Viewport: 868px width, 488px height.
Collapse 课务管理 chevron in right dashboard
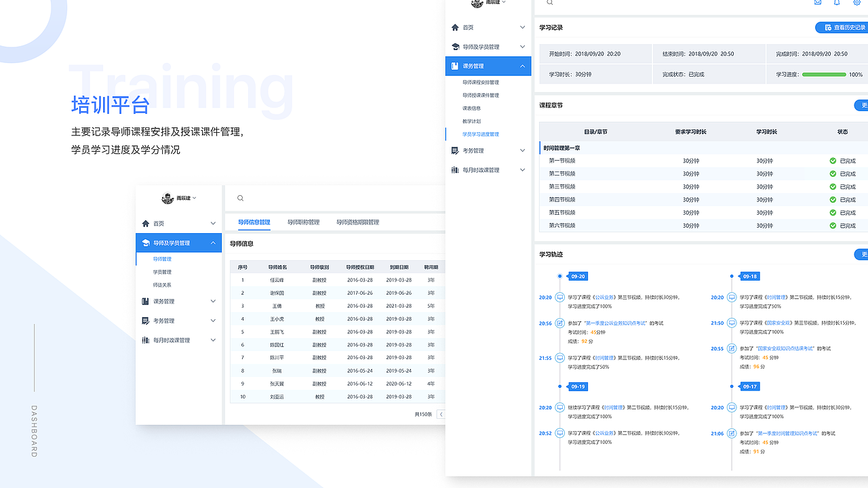pos(522,66)
